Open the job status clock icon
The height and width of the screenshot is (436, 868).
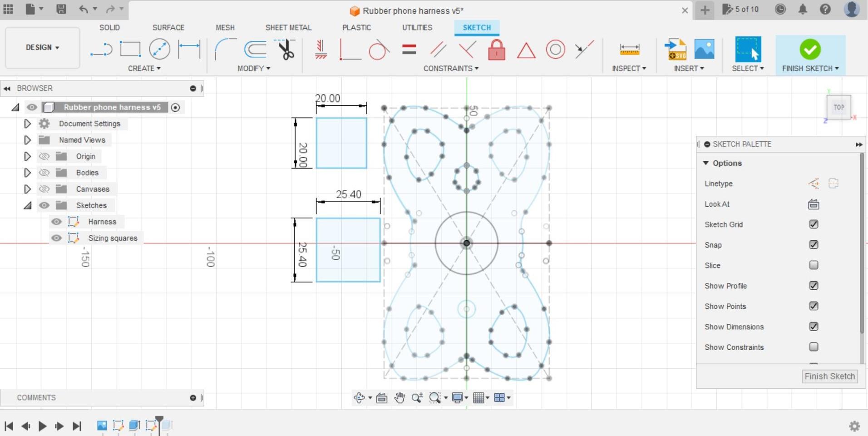point(780,9)
